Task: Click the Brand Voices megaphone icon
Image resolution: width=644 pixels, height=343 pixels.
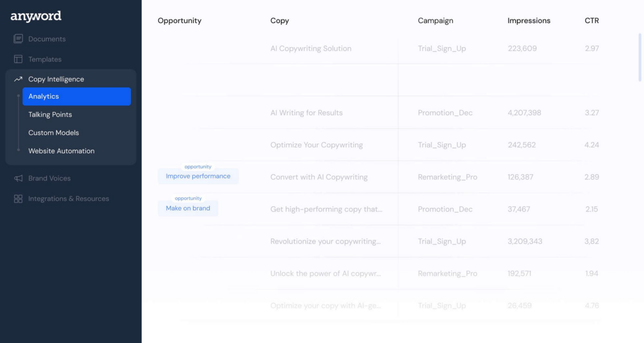Action: pyautogui.click(x=18, y=178)
